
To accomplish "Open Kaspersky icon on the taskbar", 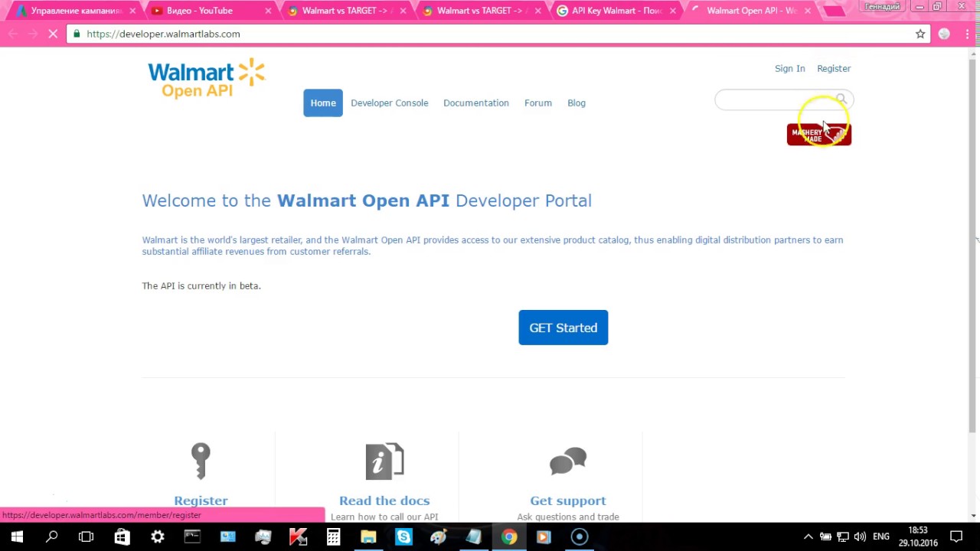I will click(298, 536).
